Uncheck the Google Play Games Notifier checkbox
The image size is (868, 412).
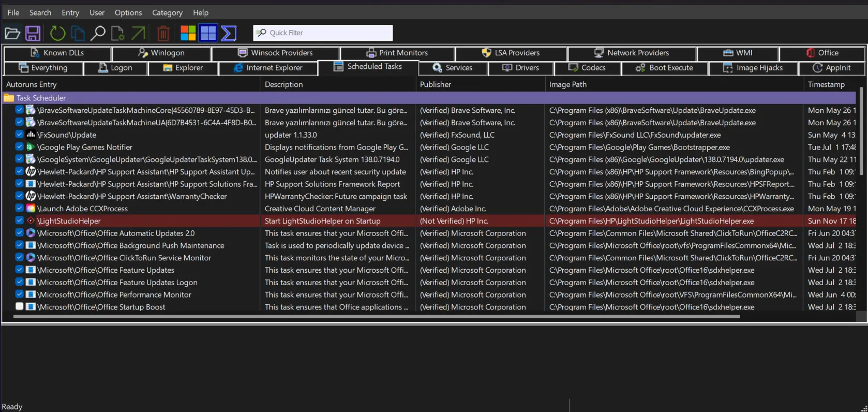pyautogui.click(x=19, y=147)
